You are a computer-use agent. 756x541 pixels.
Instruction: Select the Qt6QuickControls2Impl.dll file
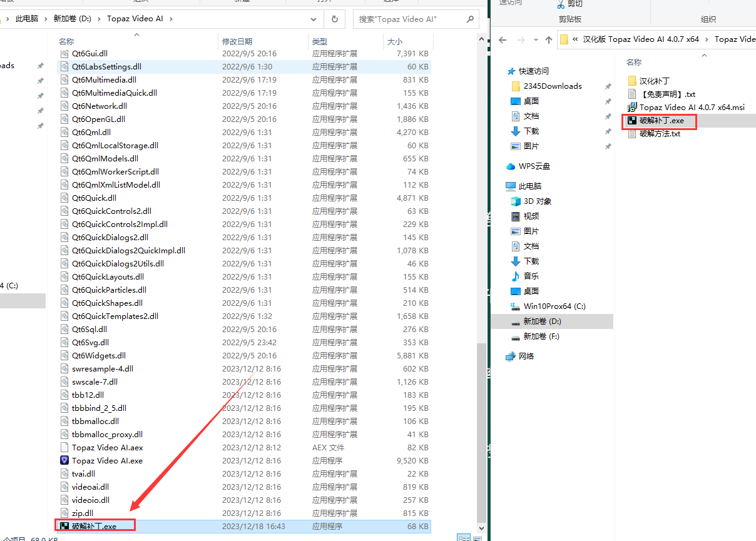(120, 224)
